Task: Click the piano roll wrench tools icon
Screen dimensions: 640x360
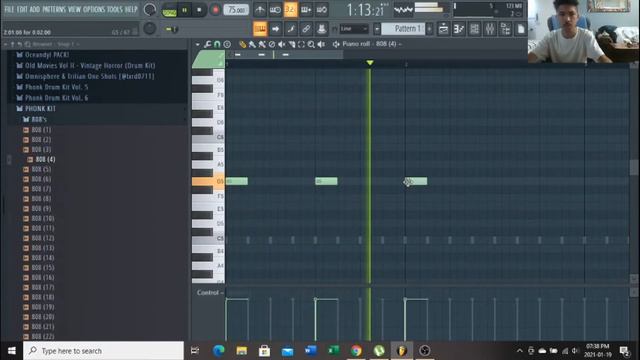Action: tap(207, 44)
